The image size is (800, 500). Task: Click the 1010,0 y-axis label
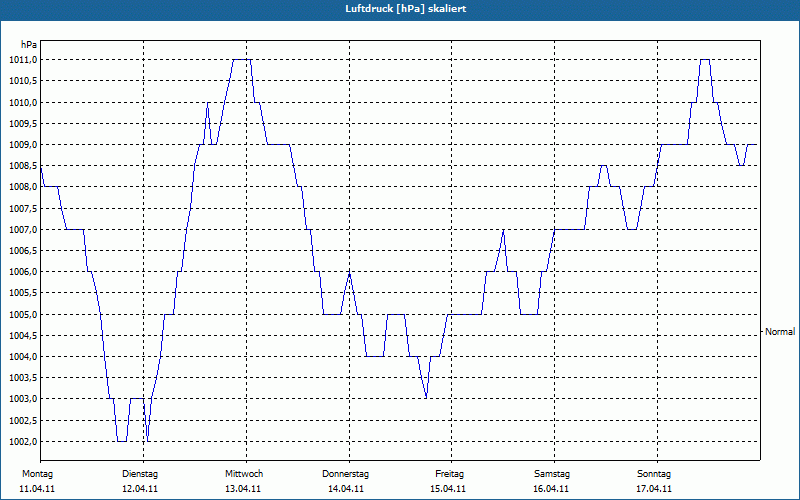point(23,103)
